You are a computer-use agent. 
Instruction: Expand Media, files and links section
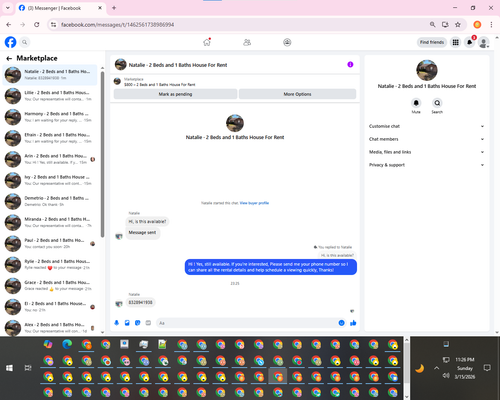click(426, 152)
